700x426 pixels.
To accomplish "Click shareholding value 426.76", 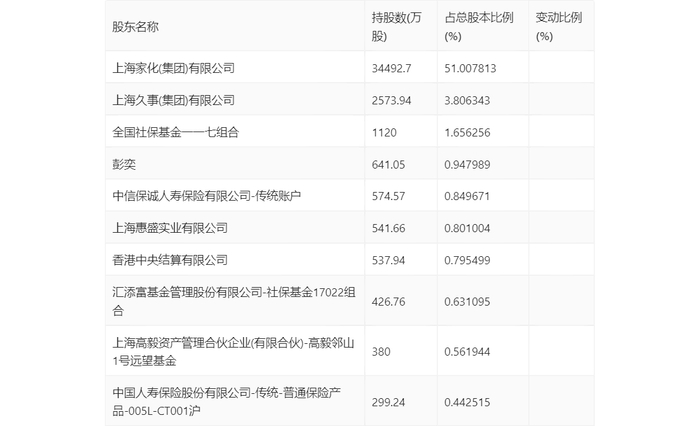I will point(388,302).
